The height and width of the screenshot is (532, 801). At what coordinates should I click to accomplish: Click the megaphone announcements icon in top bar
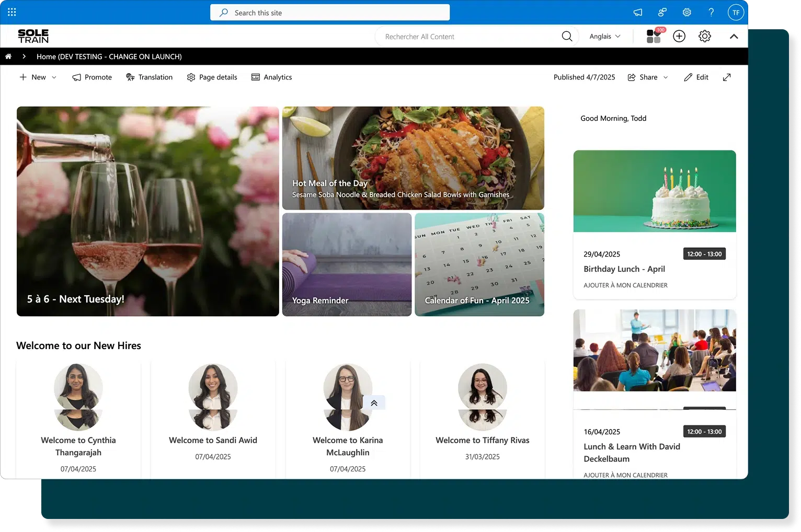638,13
